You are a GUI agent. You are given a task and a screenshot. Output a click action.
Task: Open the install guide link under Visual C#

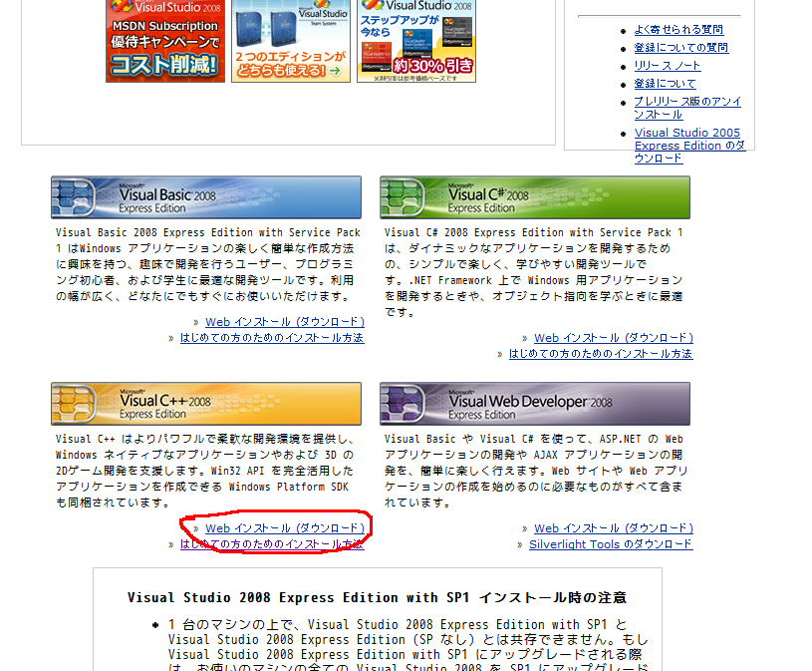[x=601, y=354]
